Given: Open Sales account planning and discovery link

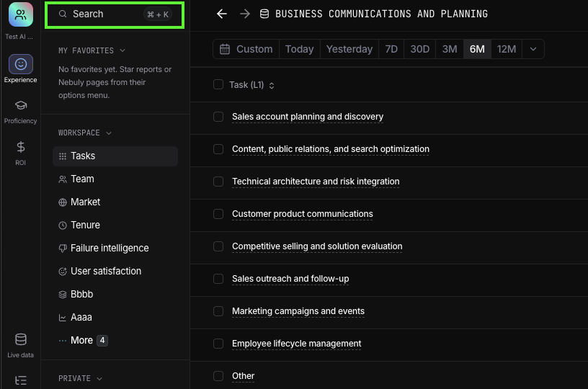Looking at the screenshot, I should pos(308,117).
